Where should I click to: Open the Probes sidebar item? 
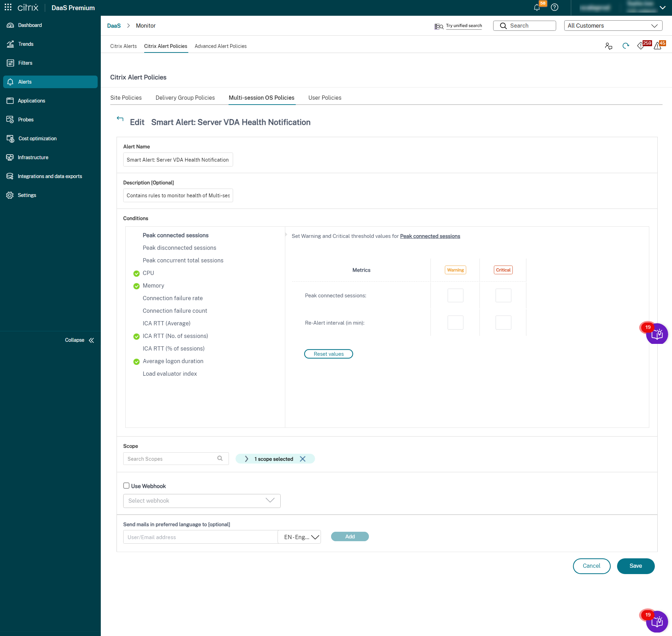click(x=26, y=120)
